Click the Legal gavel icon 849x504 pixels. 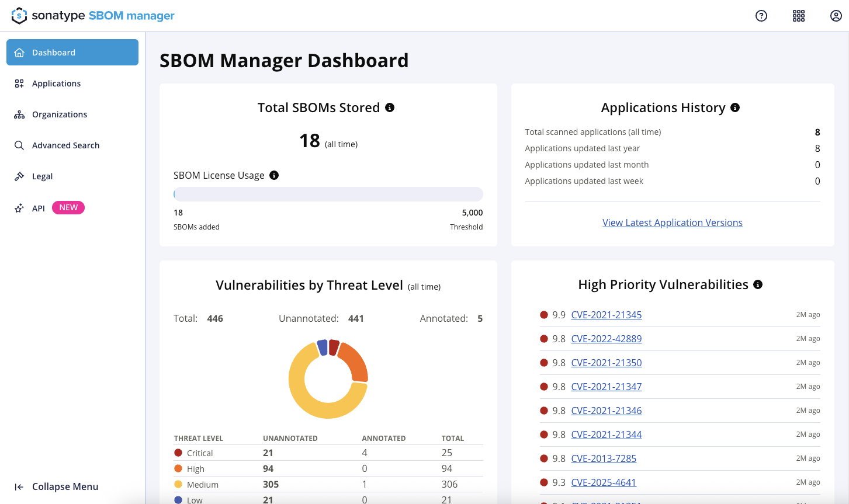tap(19, 176)
